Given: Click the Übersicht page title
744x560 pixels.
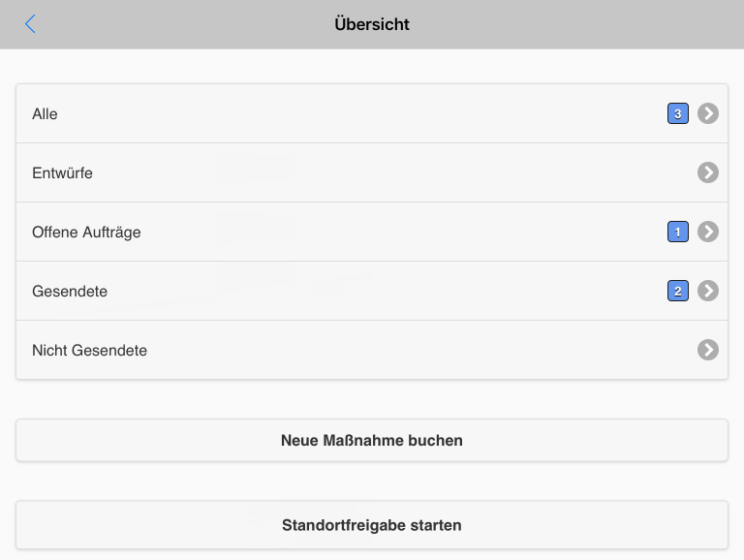Looking at the screenshot, I should 372,24.
